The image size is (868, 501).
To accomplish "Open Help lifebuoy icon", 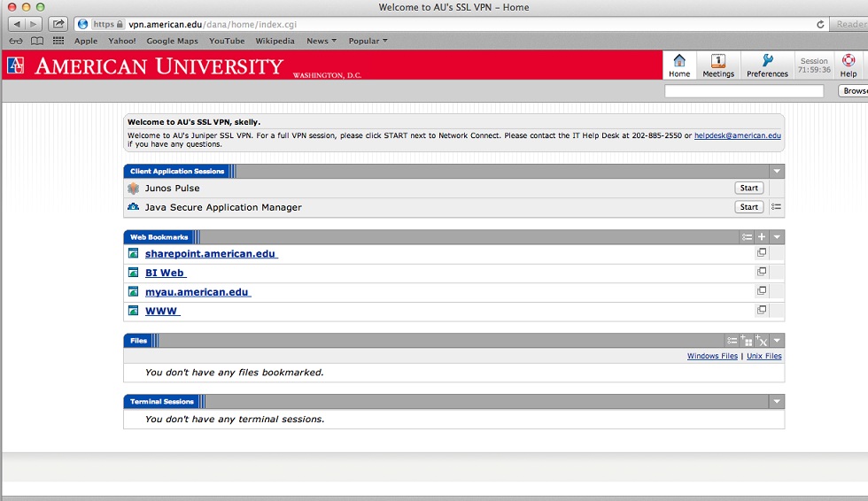I will (x=849, y=66).
